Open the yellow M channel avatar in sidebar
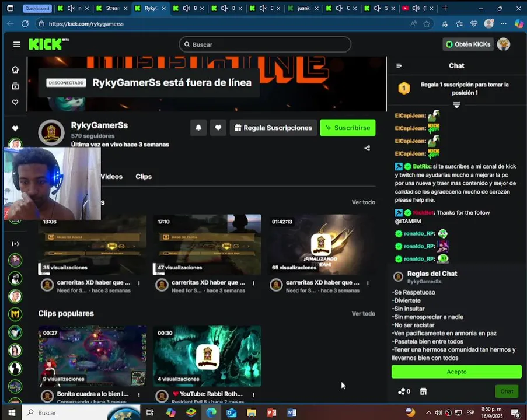Screen dimensions: 527x420 [15, 314]
